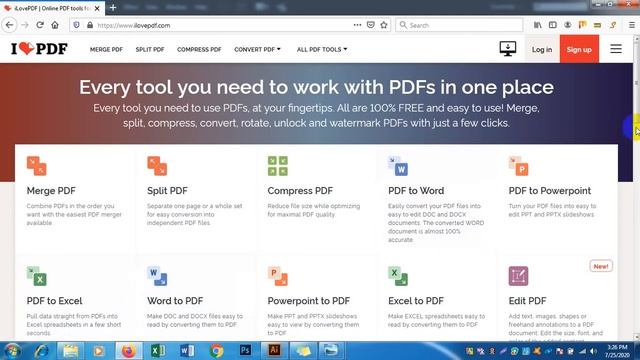Image resolution: width=640 pixels, height=360 pixels.
Task: Open the Compress PDF tool icon
Action: tap(278, 166)
